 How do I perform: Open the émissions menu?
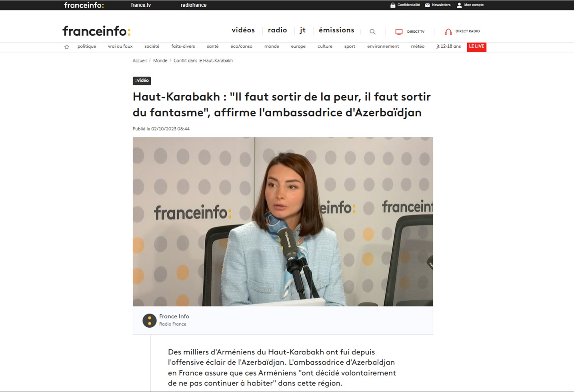[x=336, y=30]
